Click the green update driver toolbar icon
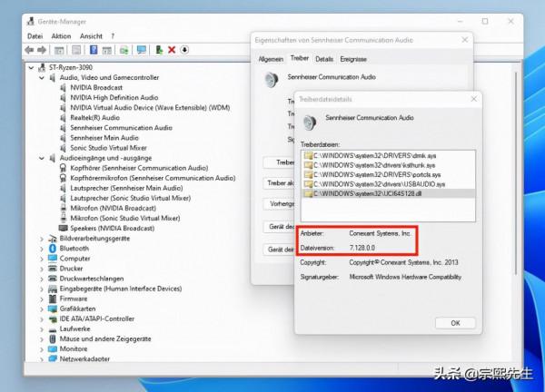Screen dimensions: 545x392 pyautogui.click(x=159, y=50)
